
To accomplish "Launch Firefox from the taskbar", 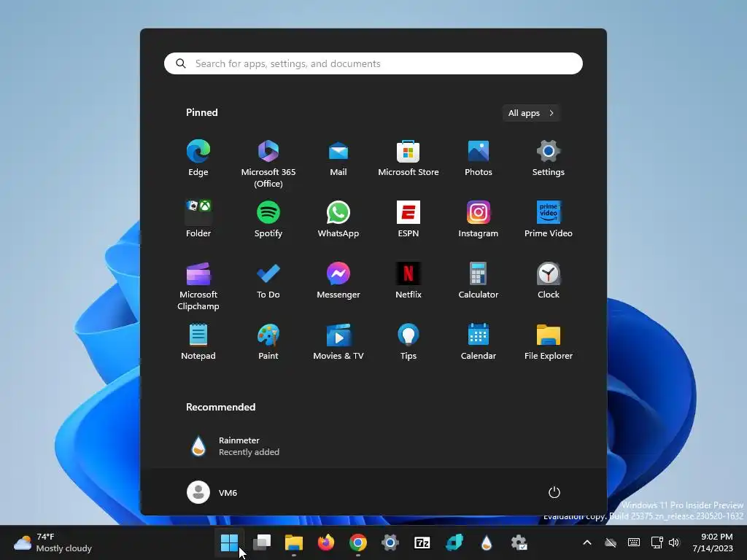I will coord(326,542).
